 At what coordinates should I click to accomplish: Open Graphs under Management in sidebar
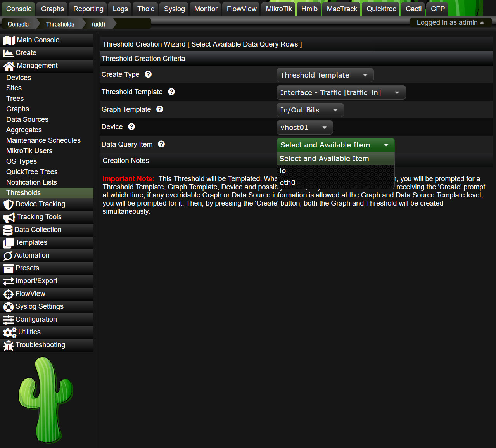click(17, 109)
